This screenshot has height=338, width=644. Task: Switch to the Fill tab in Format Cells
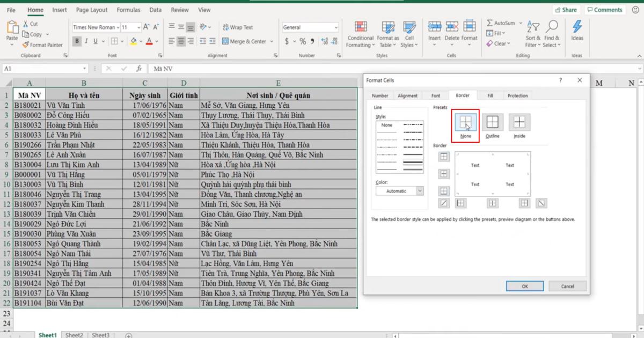coord(489,95)
